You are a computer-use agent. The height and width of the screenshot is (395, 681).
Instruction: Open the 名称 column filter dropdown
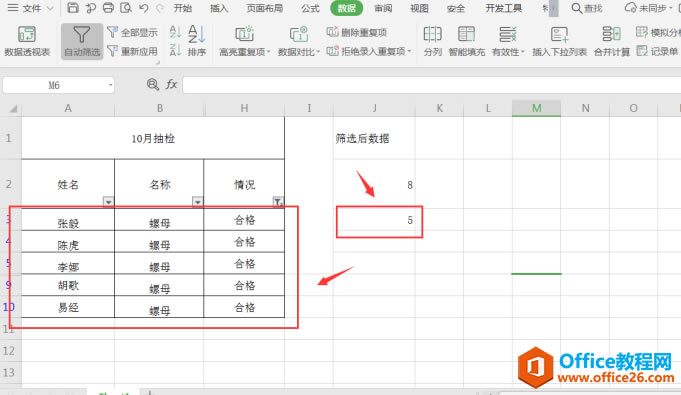point(198,202)
